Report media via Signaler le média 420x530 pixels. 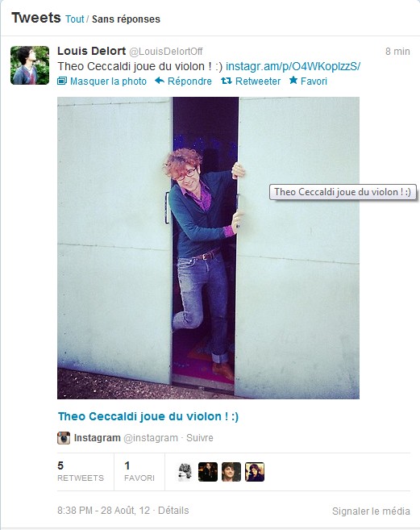[371, 511]
